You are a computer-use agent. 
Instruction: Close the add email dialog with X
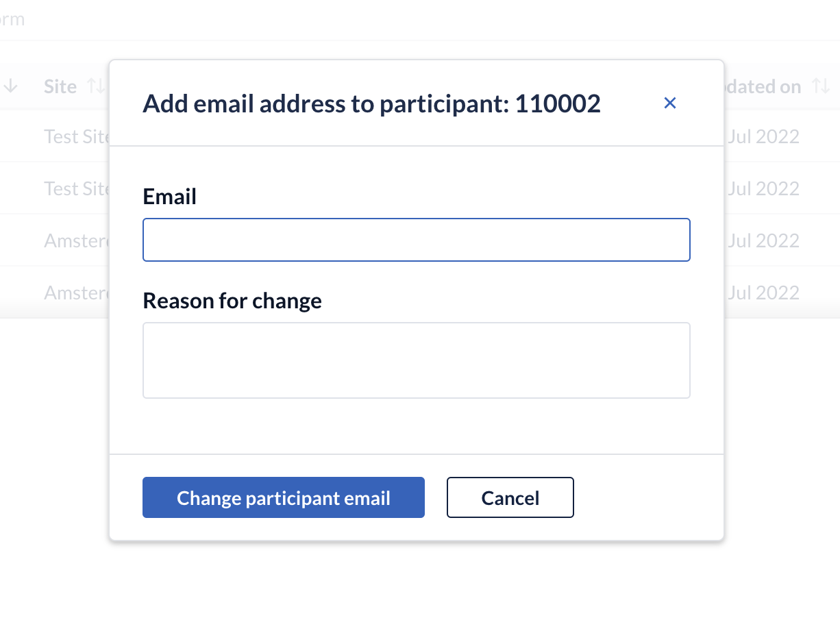(x=670, y=103)
